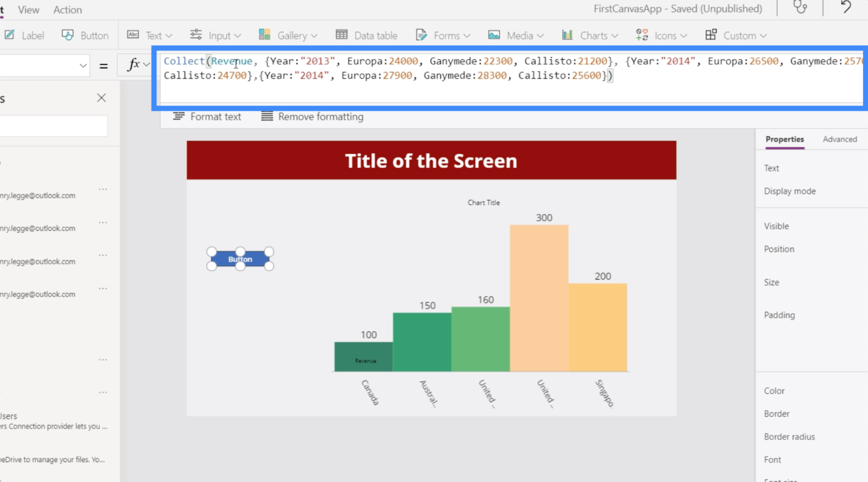Open the Action menu

click(x=68, y=10)
